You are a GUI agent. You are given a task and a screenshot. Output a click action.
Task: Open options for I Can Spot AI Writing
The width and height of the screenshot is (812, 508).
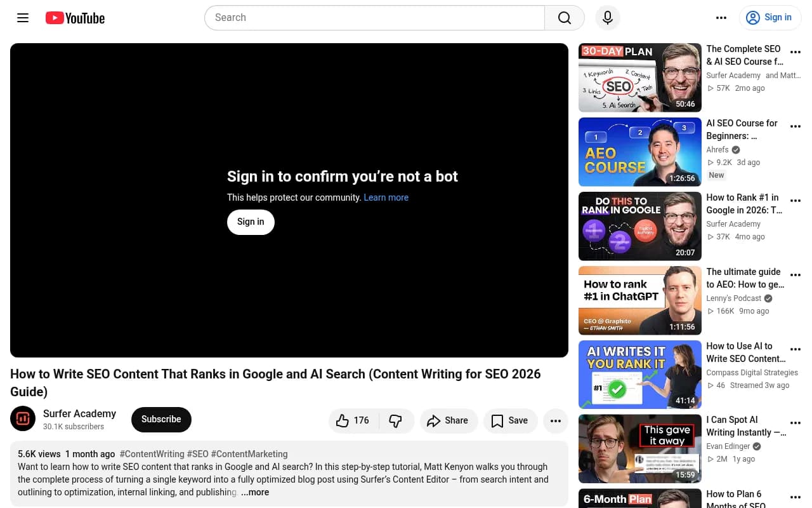(795, 424)
